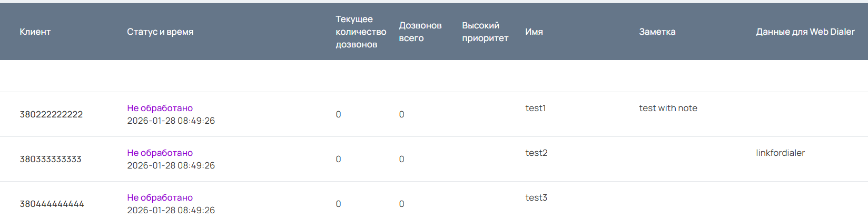The width and height of the screenshot is (868, 218).
Task: Sort by the Статус и время column header
Action: point(160,32)
